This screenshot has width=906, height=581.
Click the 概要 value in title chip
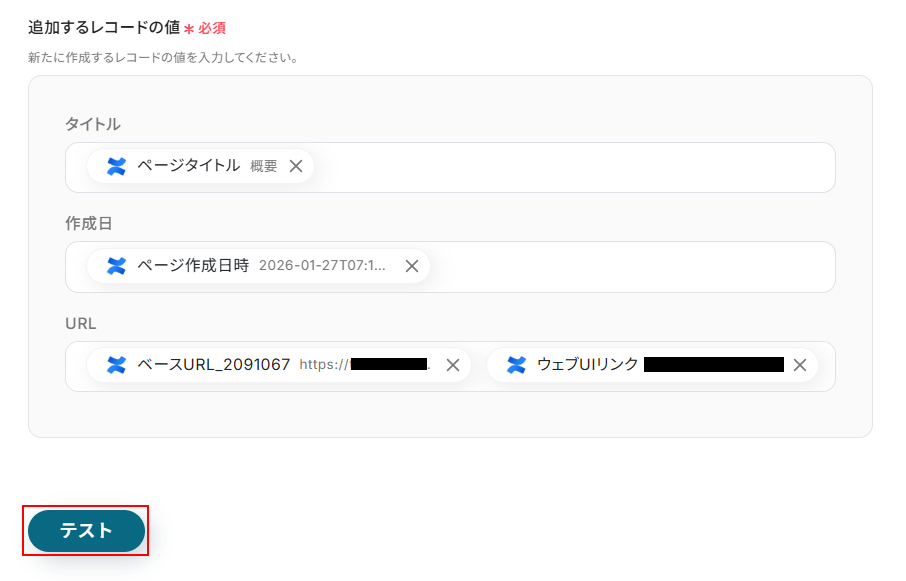click(264, 166)
